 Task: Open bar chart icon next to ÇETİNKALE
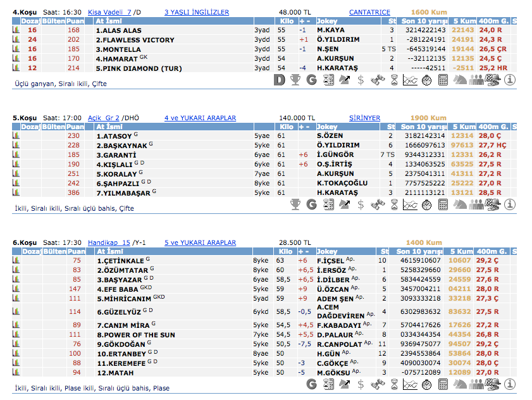click(x=16, y=261)
